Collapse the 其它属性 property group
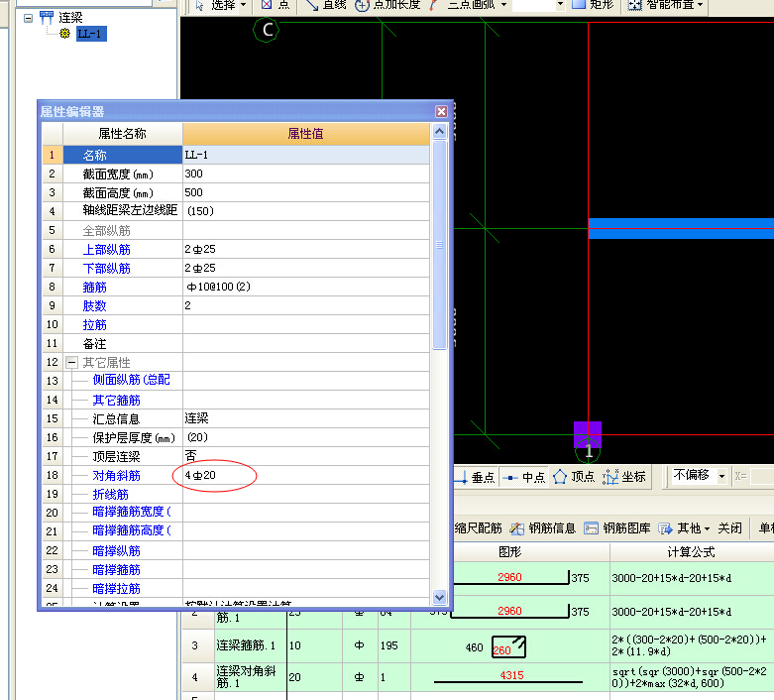 tap(71, 362)
